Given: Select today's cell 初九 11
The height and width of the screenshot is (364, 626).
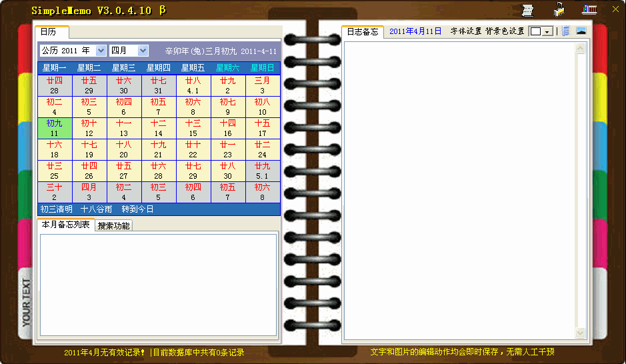Looking at the screenshot, I should click(x=55, y=128).
